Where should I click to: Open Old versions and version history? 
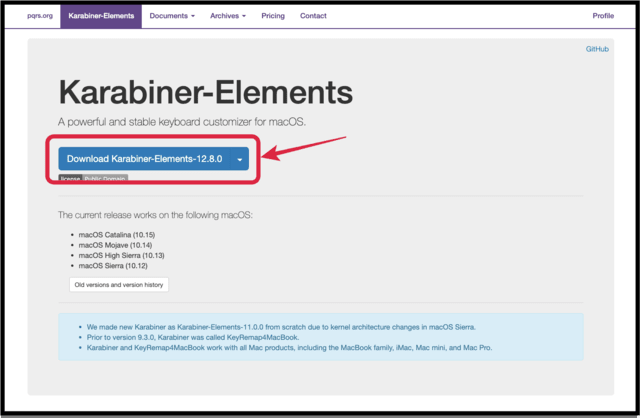[119, 285]
